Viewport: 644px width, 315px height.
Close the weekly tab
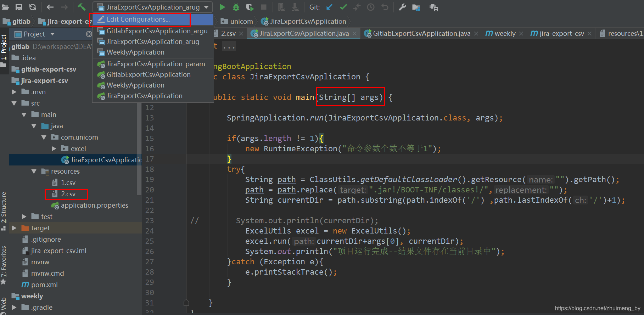[x=521, y=34]
